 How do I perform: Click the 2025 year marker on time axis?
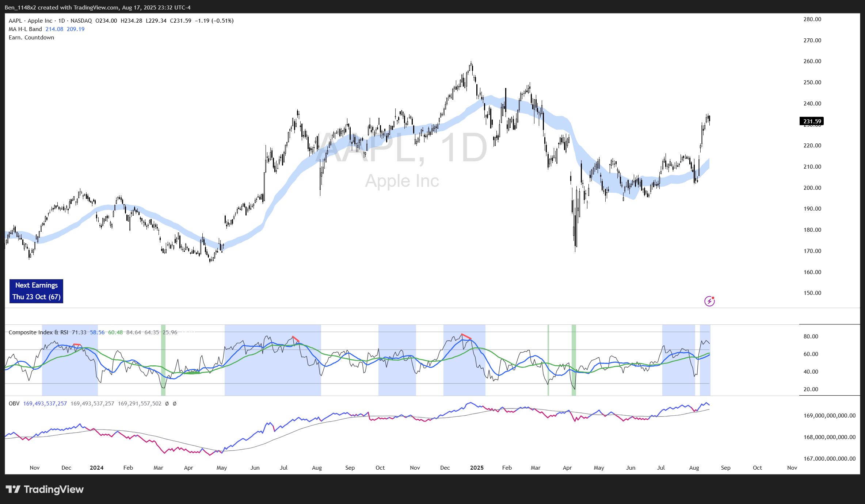pos(477,468)
